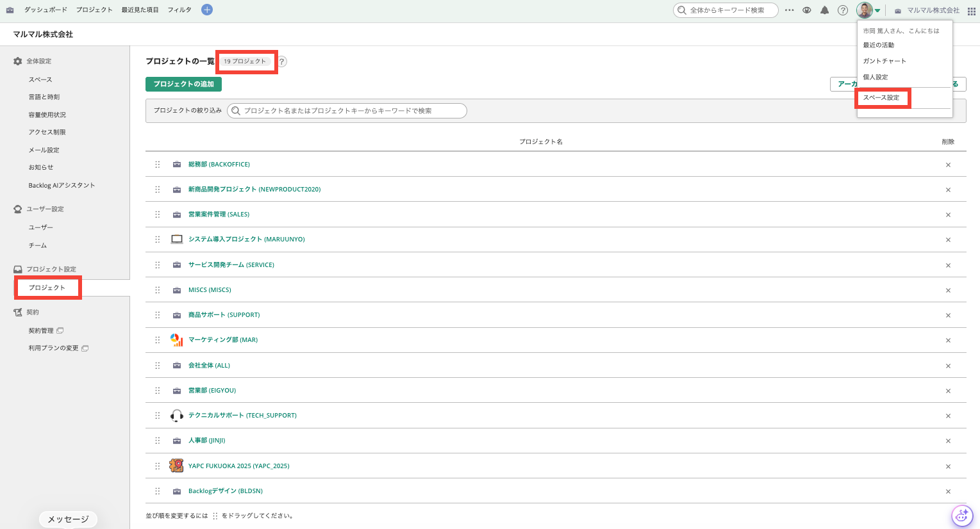This screenshot has height=529, width=980.
Task: Click the システム導入プロジェクト laptop icon
Action: click(x=177, y=240)
